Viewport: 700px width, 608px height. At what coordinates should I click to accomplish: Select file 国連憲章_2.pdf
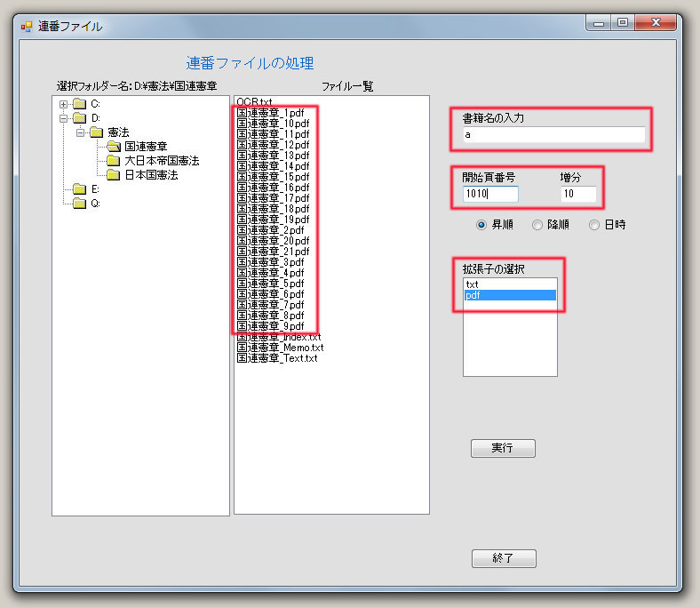(x=270, y=230)
